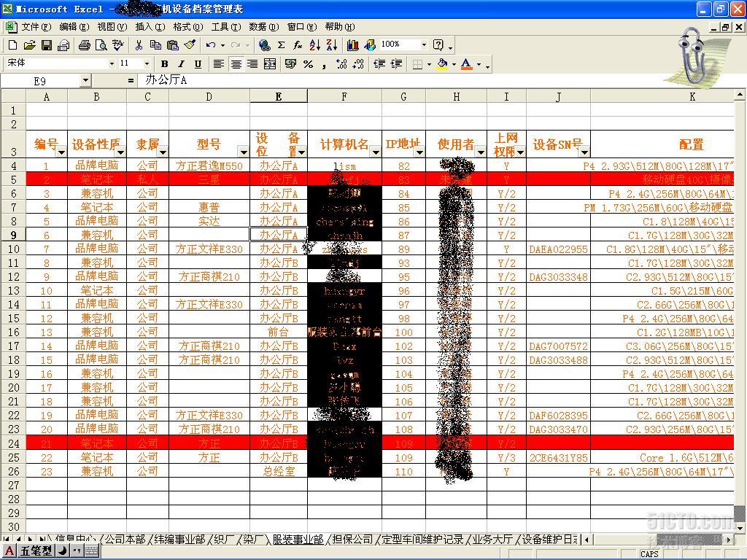Click the first sheet navigation arrow
The height and width of the screenshot is (560, 747).
coord(7,540)
